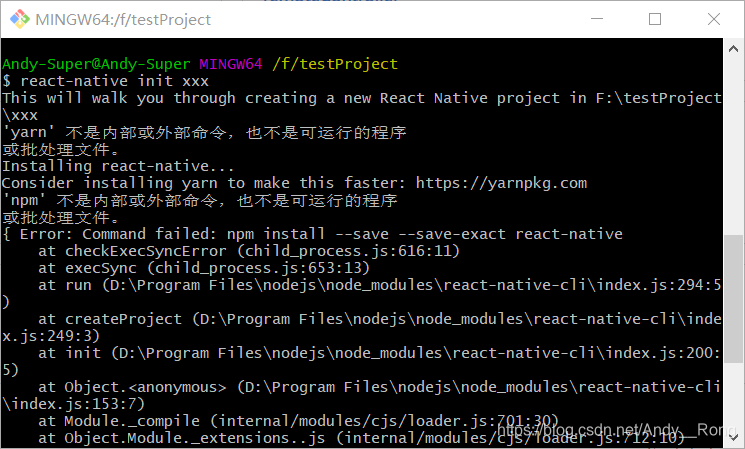Click the https://yarnpkg.com URL text
This screenshot has width=745, height=449.
pyautogui.click(x=501, y=183)
